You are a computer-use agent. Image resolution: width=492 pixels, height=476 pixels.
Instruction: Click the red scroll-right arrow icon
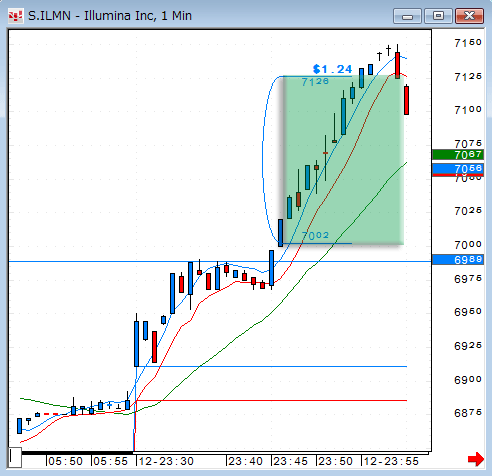(476, 459)
